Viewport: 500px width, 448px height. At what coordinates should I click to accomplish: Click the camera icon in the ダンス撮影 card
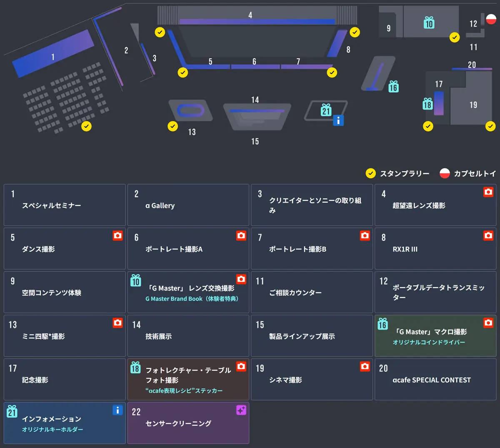point(118,235)
